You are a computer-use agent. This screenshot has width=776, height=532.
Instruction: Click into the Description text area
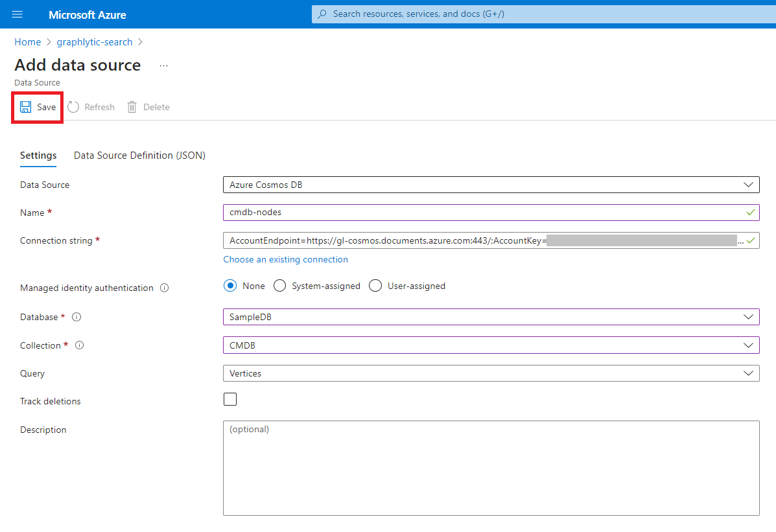point(491,468)
